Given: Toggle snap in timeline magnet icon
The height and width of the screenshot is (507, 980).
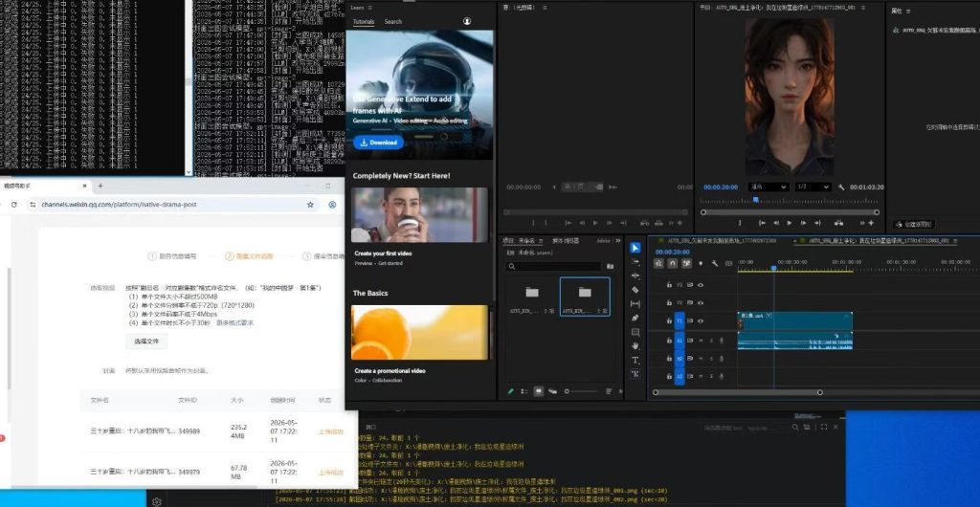Looking at the screenshot, I should tap(673, 263).
